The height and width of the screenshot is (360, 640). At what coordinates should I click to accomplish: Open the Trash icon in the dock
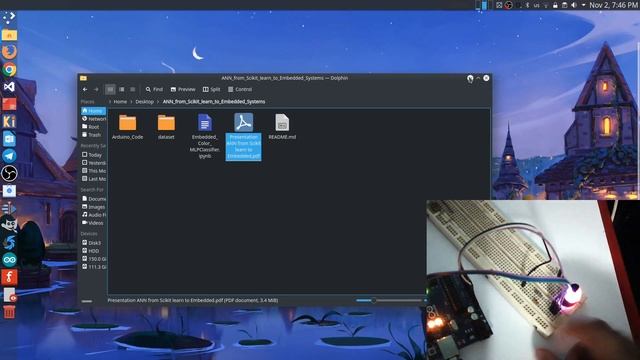pos(9,313)
